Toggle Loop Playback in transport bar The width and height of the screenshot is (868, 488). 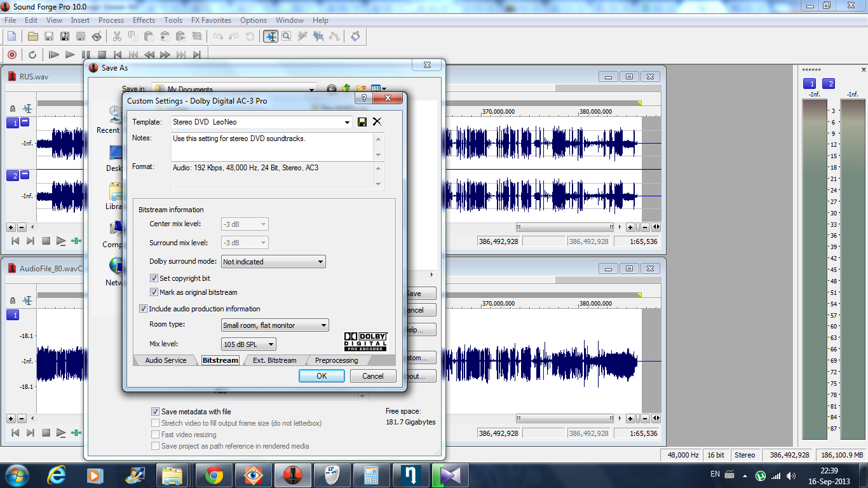(32, 55)
